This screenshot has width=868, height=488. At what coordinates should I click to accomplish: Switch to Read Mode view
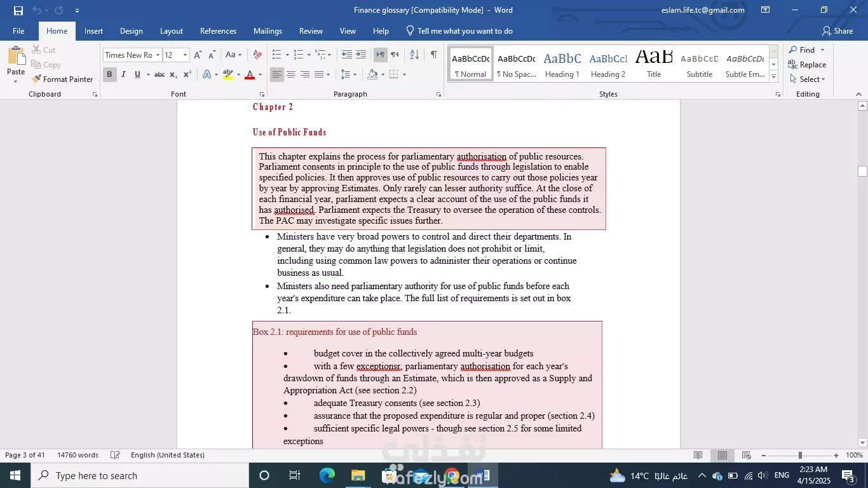pos(698,456)
